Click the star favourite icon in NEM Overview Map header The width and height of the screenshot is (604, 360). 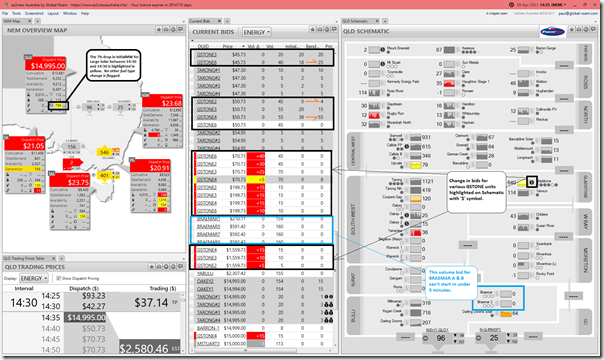[159, 30]
